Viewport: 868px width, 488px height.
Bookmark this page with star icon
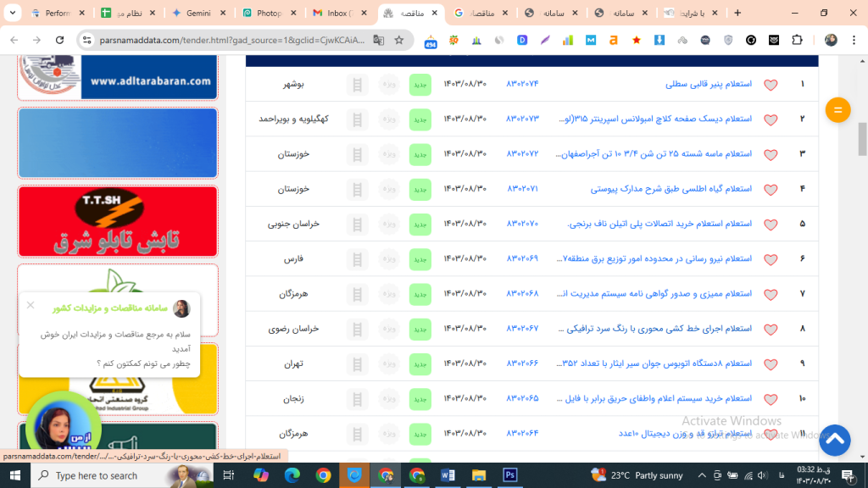click(399, 40)
